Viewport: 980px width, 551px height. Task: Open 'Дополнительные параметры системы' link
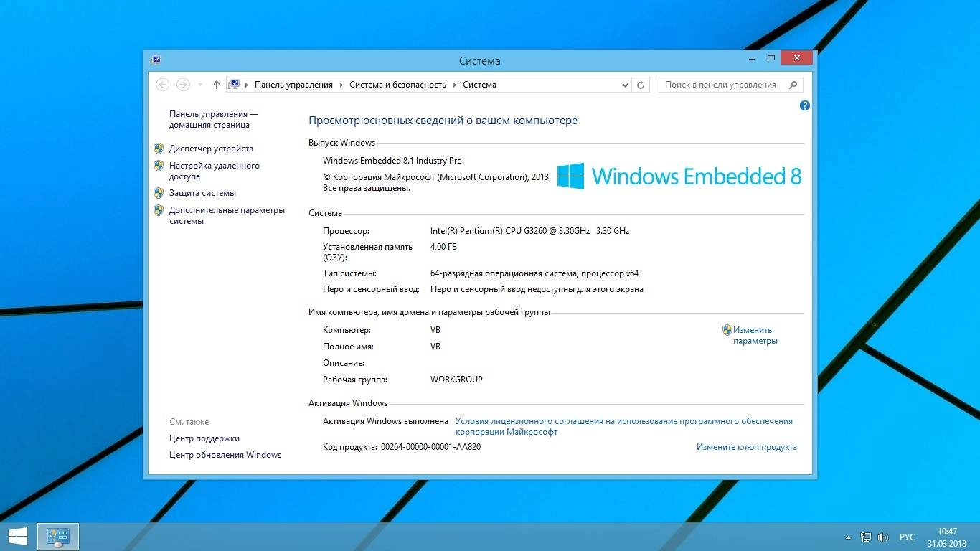[227, 215]
